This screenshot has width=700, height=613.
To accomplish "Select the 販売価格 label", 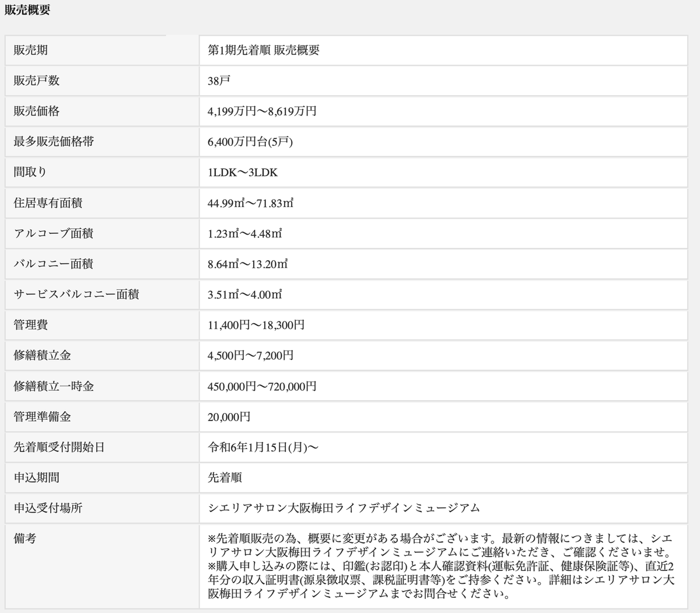I will click(37, 111).
